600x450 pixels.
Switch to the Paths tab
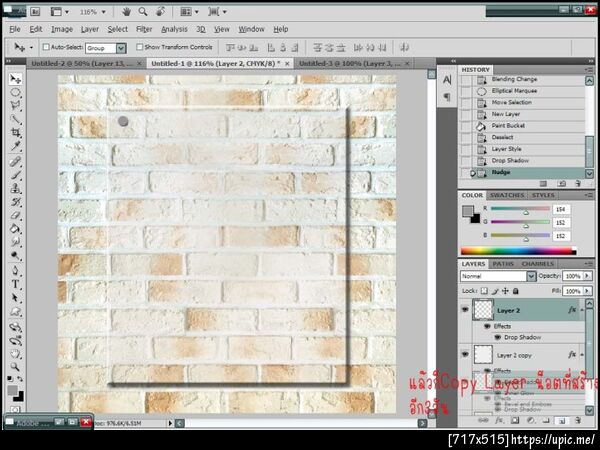(x=503, y=264)
